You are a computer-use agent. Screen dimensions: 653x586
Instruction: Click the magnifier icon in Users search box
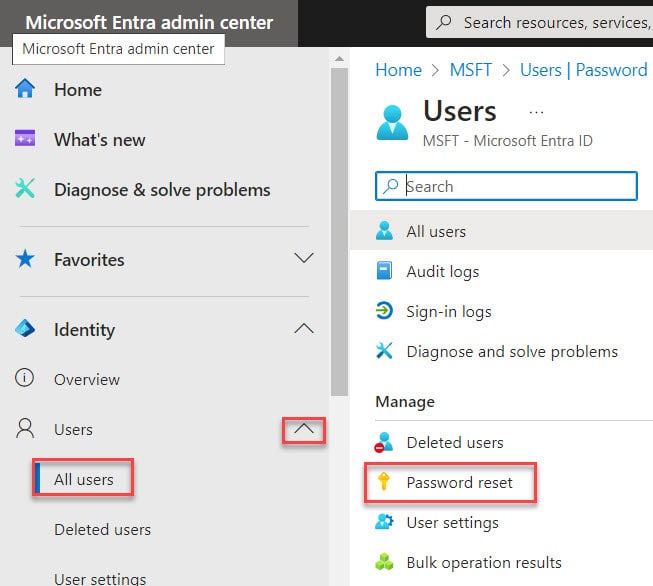[391, 186]
